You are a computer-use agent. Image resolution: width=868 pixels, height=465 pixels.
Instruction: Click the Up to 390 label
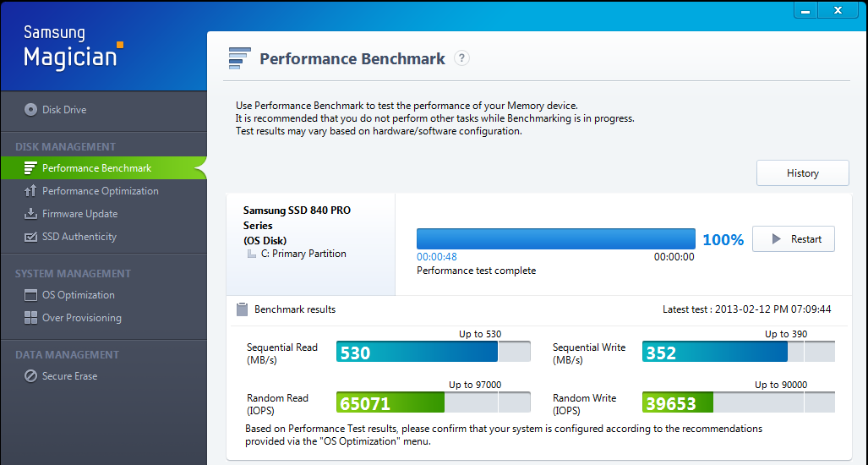(x=786, y=334)
